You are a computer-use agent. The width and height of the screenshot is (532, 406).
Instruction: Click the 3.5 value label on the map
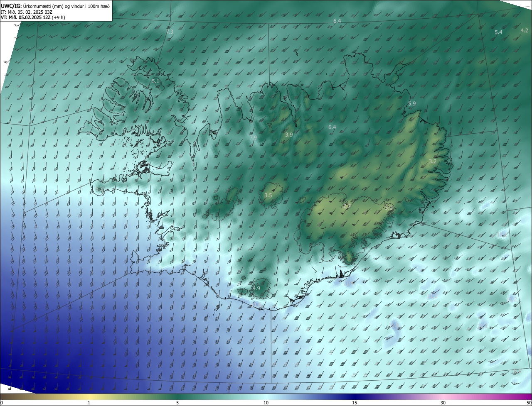pos(268,195)
